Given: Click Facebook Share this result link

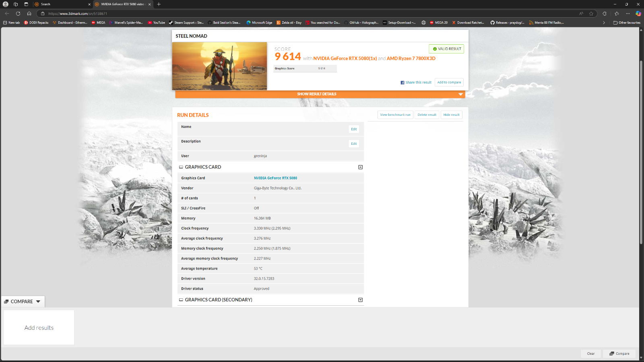Looking at the screenshot, I should point(416,82).
